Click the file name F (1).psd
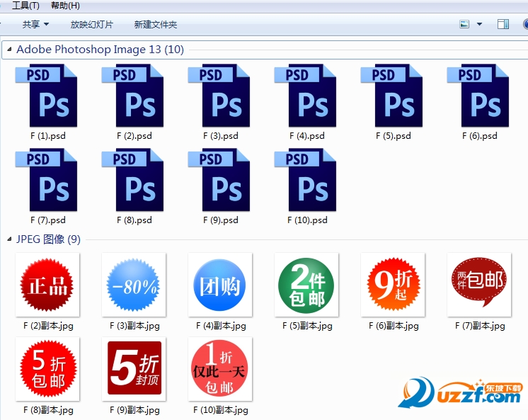This screenshot has height=420, width=528. coord(48,136)
